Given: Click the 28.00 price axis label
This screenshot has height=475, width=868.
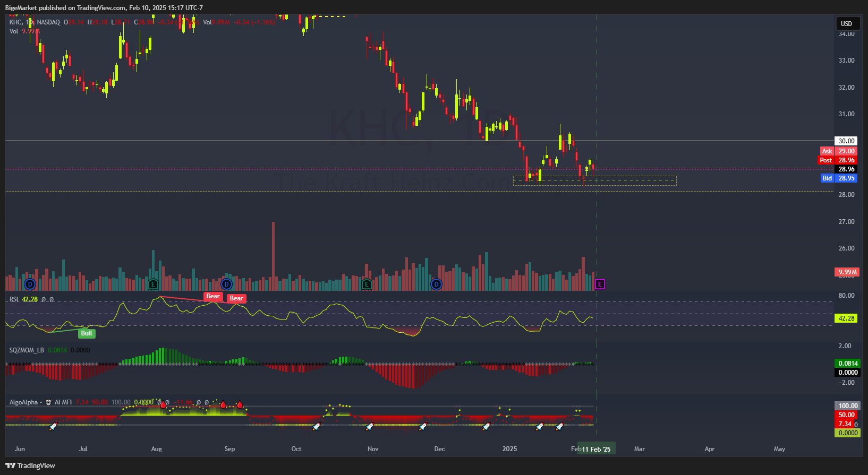Looking at the screenshot, I should (x=846, y=195).
